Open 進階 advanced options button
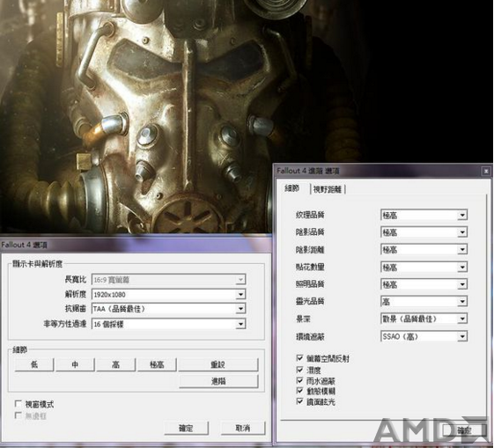The width and height of the screenshot is (494, 448). [218, 381]
